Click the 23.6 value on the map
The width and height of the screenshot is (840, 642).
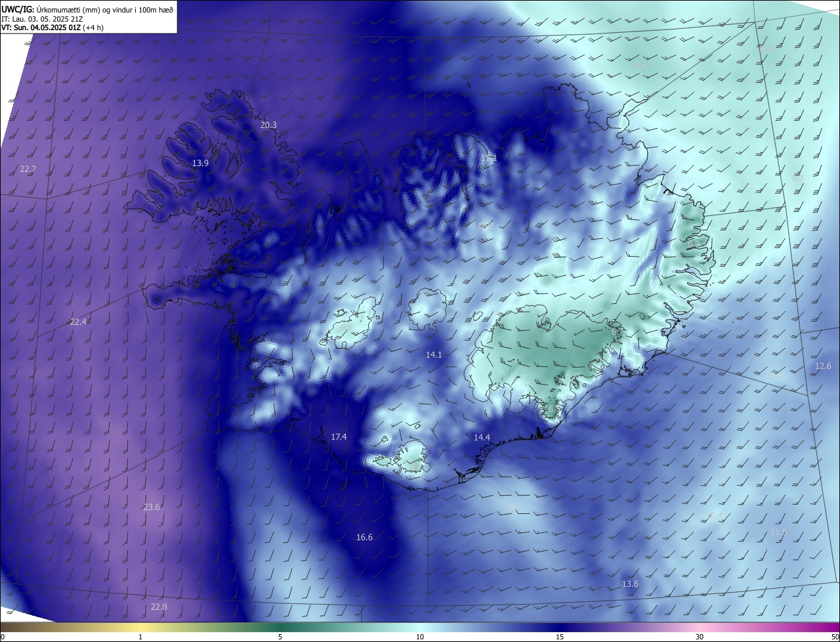[x=152, y=507]
